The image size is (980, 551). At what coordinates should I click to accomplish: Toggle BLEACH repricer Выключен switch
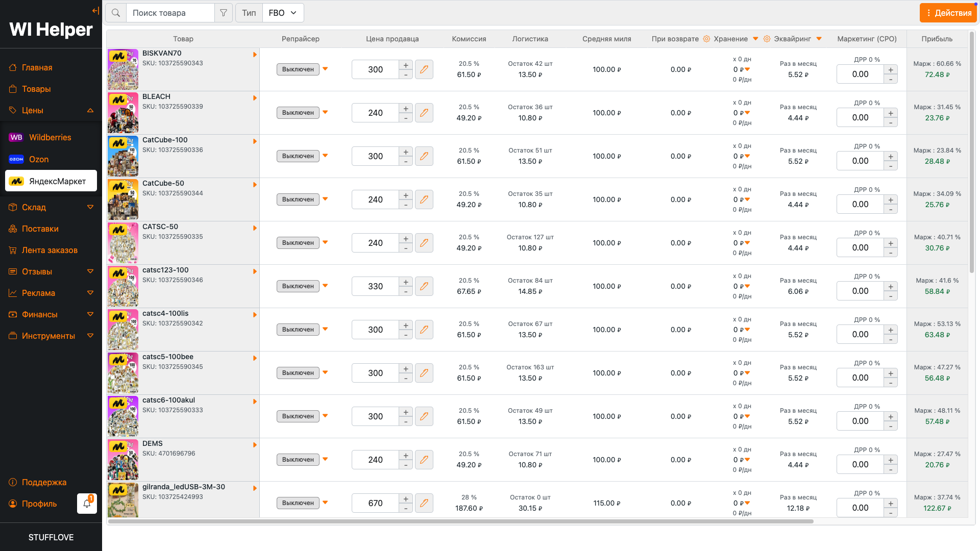pos(298,113)
